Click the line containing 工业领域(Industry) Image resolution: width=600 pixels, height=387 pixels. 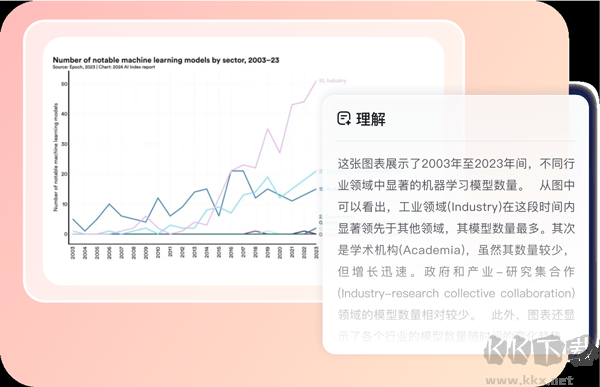click(x=456, y=207)
